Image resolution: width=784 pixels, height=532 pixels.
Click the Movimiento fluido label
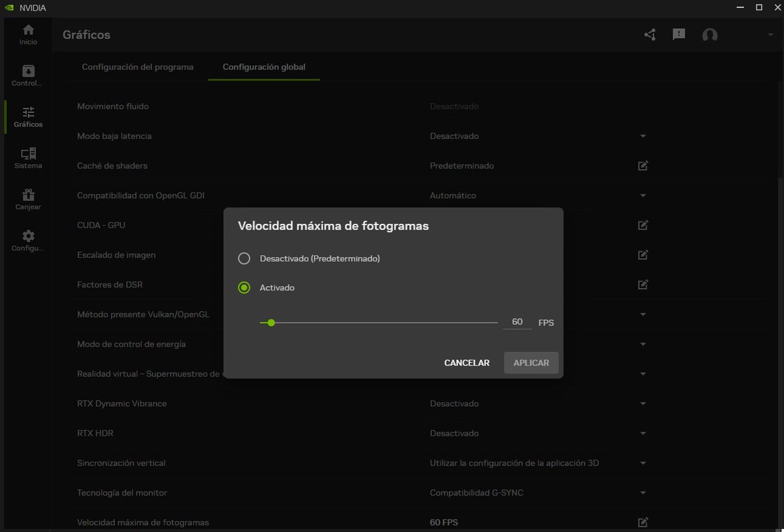(113, 106)
